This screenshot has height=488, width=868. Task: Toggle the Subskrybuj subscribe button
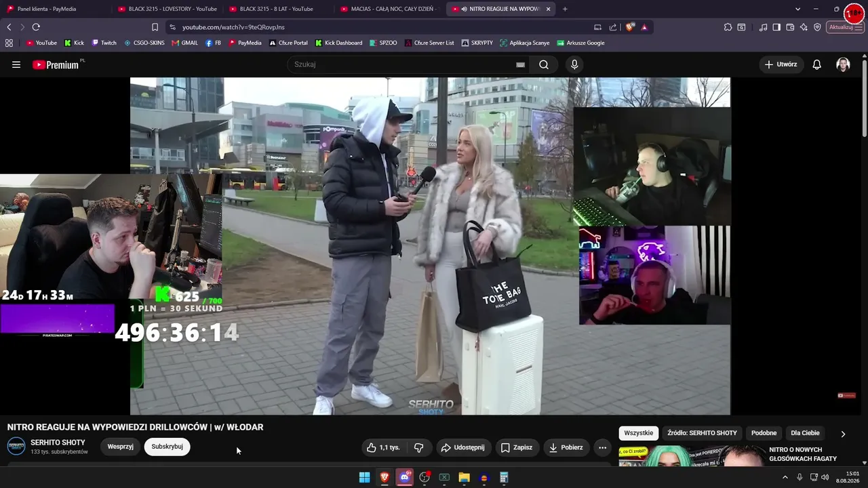tap(167, 447)
